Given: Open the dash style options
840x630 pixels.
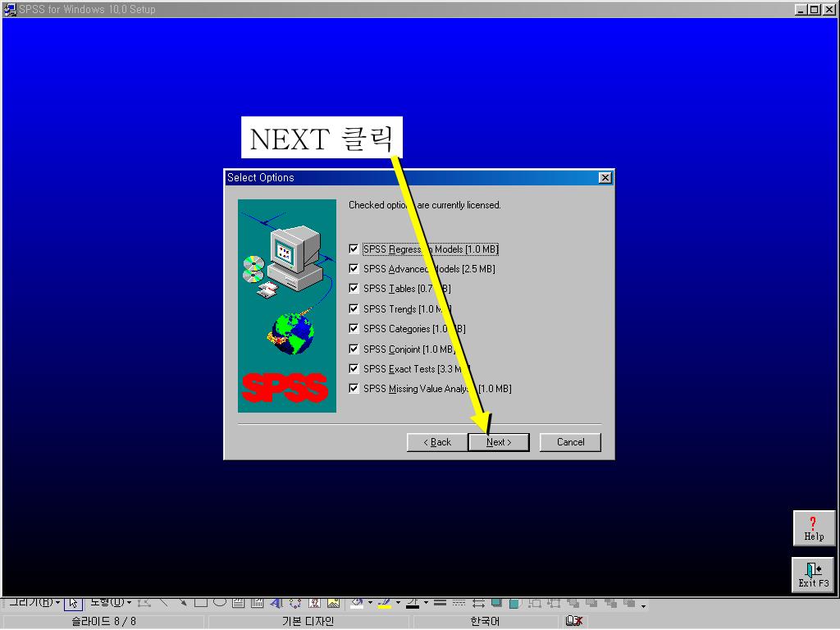Looking at the screenshot, I should tap(459, 603).
